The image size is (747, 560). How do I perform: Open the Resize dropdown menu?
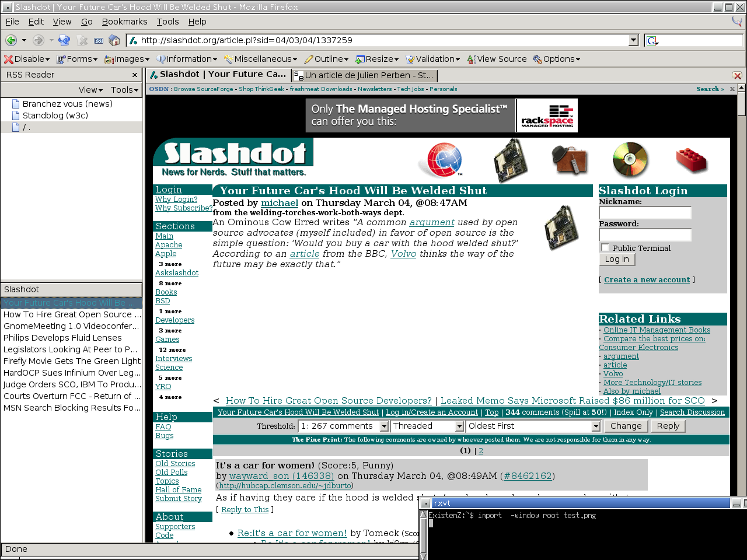(377, 59)
